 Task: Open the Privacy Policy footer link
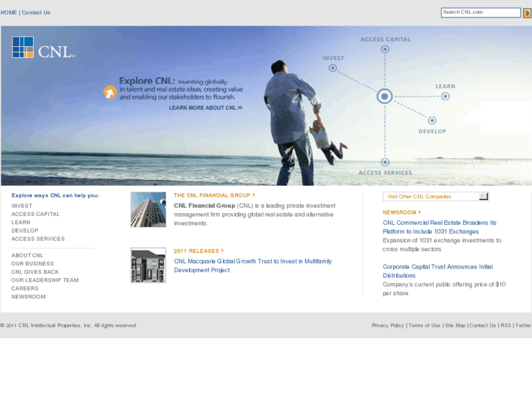click(x=387, y=325)
